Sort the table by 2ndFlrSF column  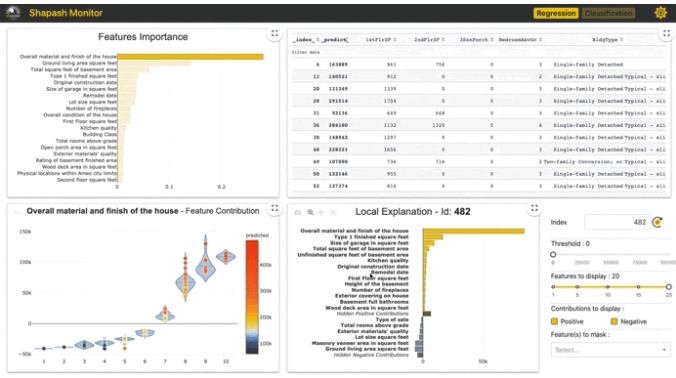(444, 40)
